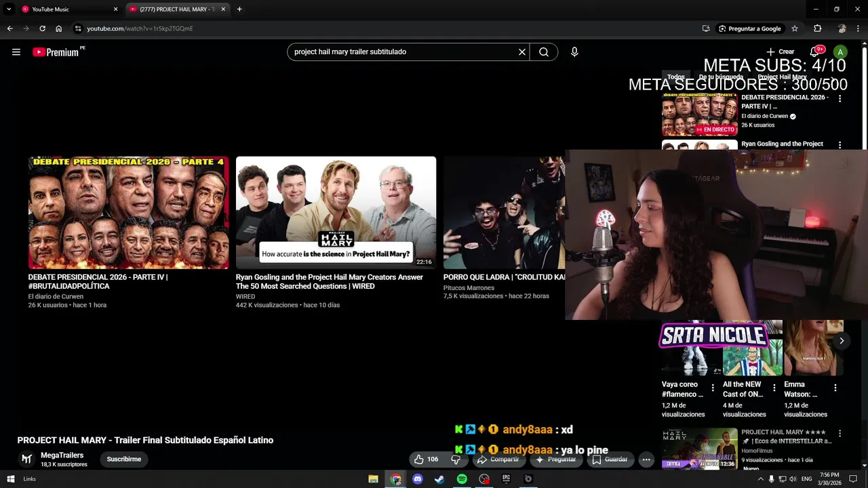This screenshot has width=868, height=488.
Task: Click the Preguntar button under the video
Action: [556, 460]
